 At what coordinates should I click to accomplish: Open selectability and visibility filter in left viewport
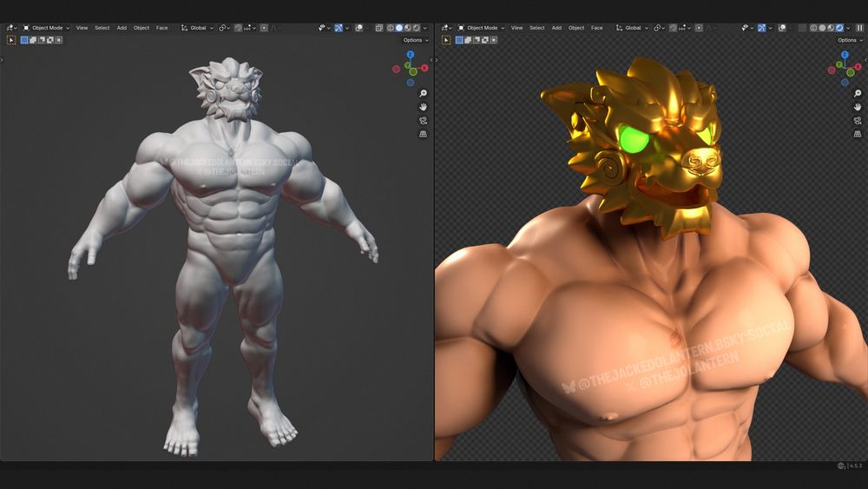click(325, 28)
